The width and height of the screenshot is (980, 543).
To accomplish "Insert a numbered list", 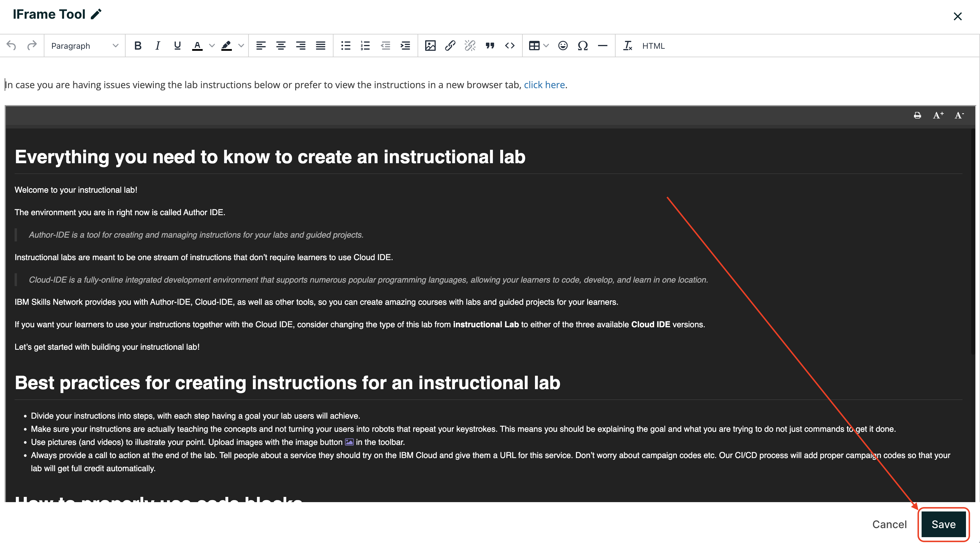I will tap(365, 46).
